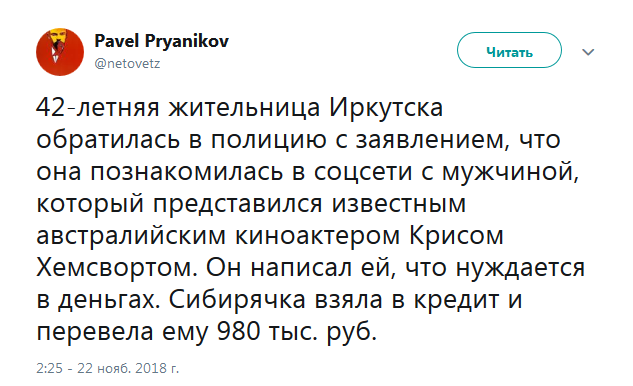This screenshot has height=386, width=633.
Task: Click the Pavel Pryanikov display name
Action: pyautogui.click(x=161, y=42)
